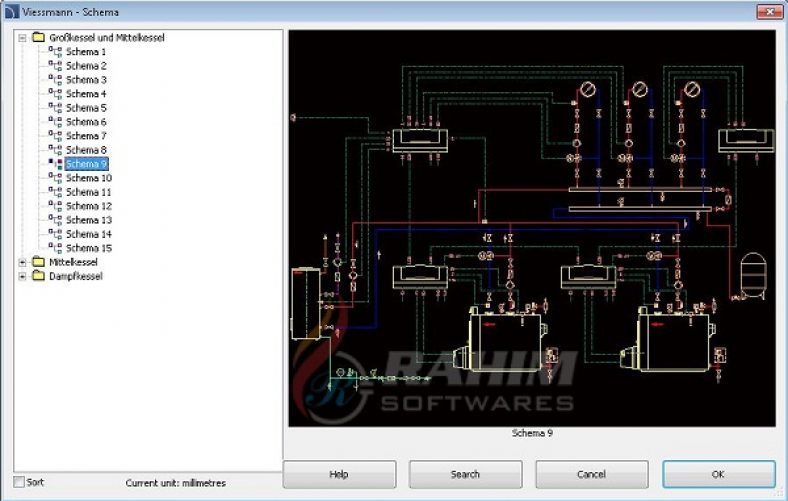This screenshot has width=788, height=501.
Task: Select the Schema 1 label
Action: coord(86,51)
